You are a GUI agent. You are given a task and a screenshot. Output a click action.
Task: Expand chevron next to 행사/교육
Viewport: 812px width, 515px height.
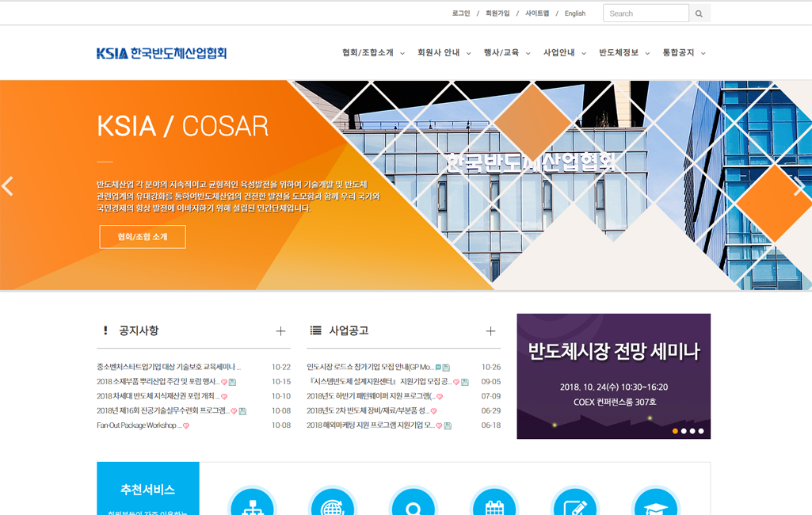(528, 53)
